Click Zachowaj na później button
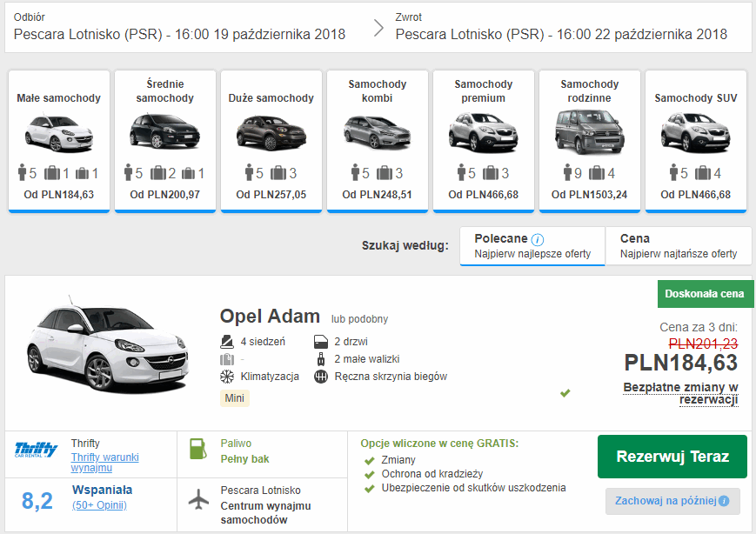Screen dimensions: 756x534 click(x=672, y=501)
